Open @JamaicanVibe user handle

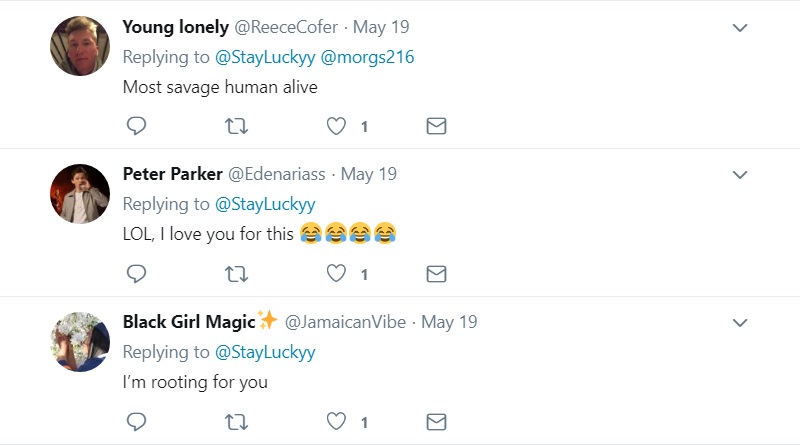click(x=345, y=322)
